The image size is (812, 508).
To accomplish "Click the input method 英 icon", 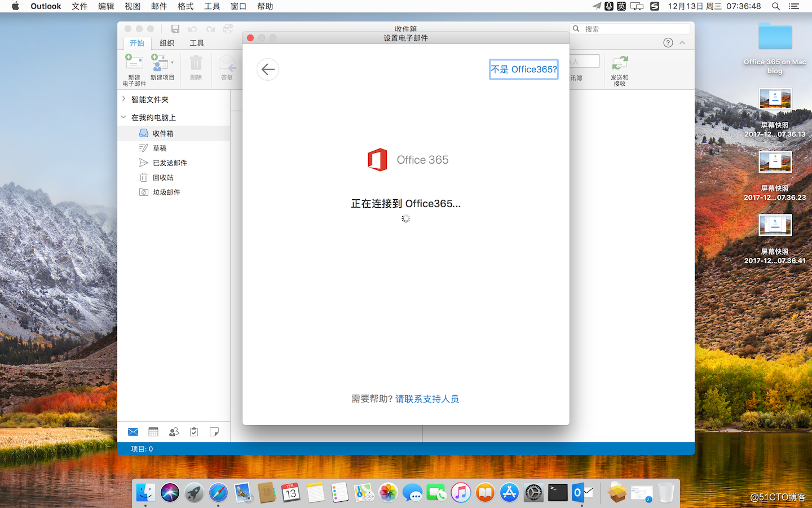I will point(621,6).
